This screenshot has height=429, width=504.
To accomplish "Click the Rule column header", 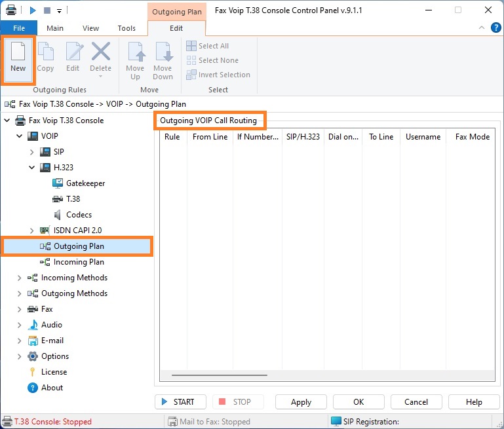I will coord(174,137).
